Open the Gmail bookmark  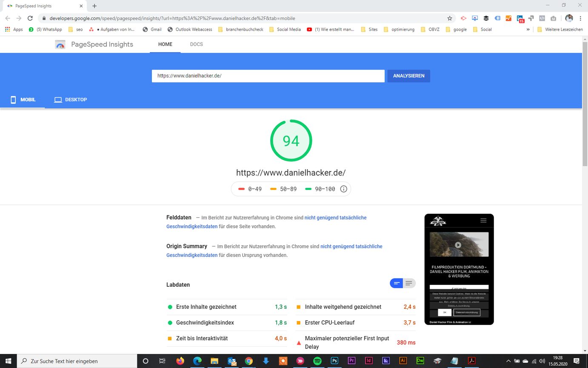[152, 29]
